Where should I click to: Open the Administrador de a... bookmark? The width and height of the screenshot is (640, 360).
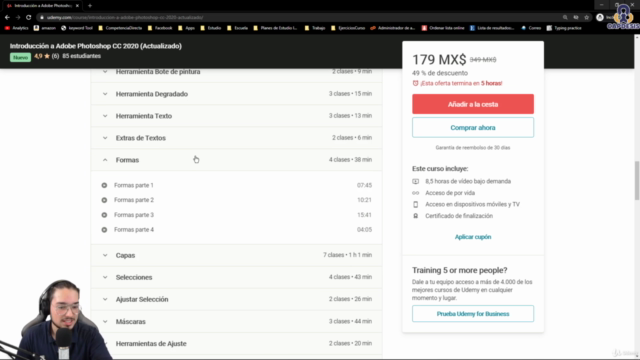click(393, 28)
